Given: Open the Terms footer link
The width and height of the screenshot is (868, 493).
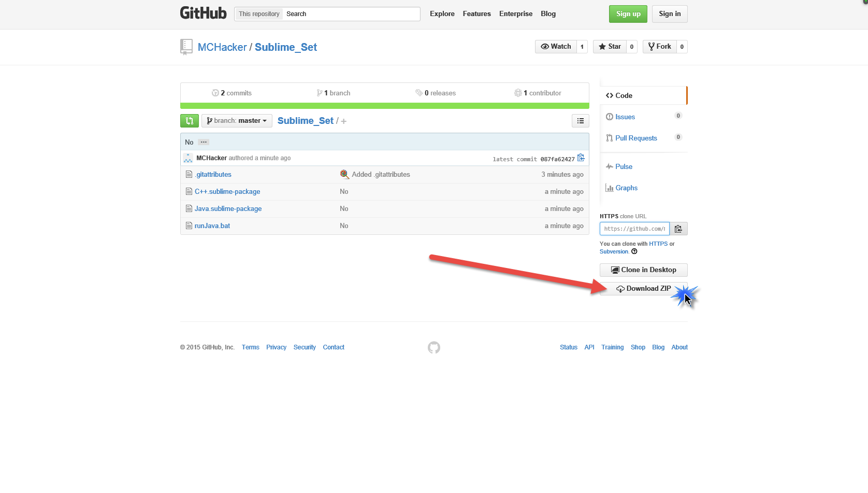Looking at the screenshot, I should [x=251, y=347].
